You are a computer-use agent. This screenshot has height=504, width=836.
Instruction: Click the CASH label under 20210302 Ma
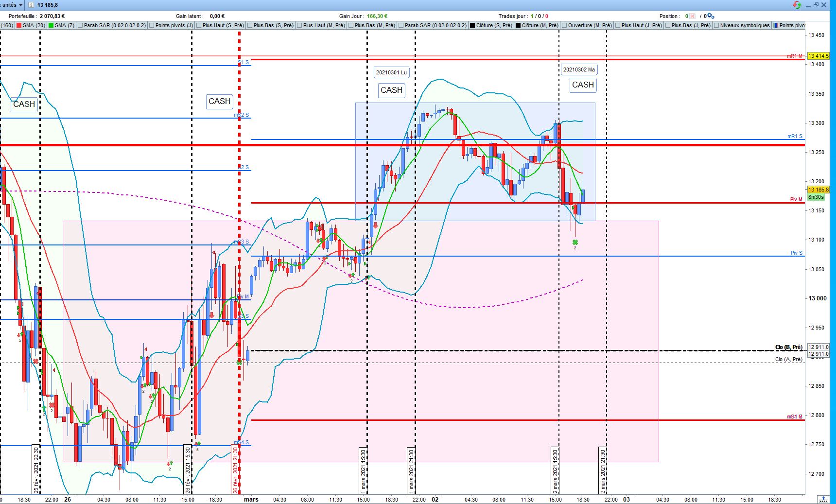(x=583, y=85)
